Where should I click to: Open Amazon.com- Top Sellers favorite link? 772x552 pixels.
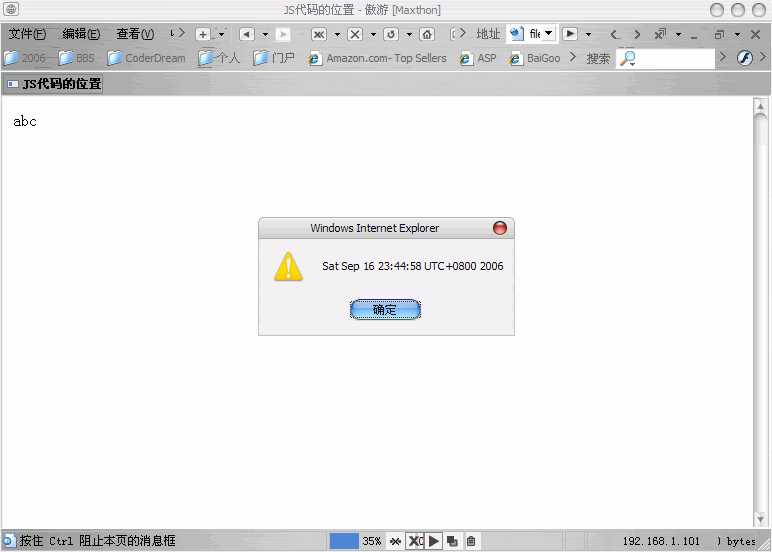tap(377, 58)
